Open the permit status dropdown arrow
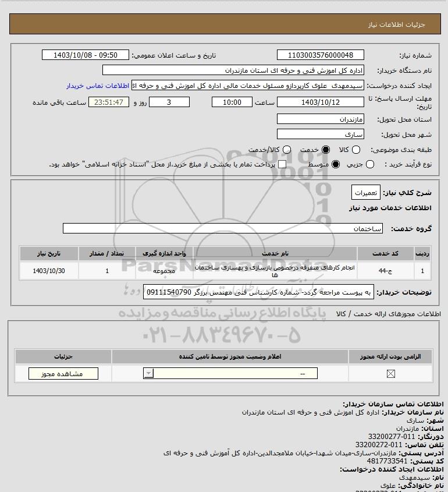Image resolution: width=448 pixels, height=492 pixels. pos(148,373)
